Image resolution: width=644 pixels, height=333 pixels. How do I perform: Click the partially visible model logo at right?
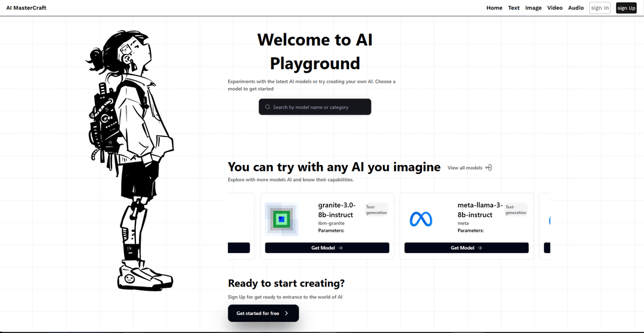[548, 220]
